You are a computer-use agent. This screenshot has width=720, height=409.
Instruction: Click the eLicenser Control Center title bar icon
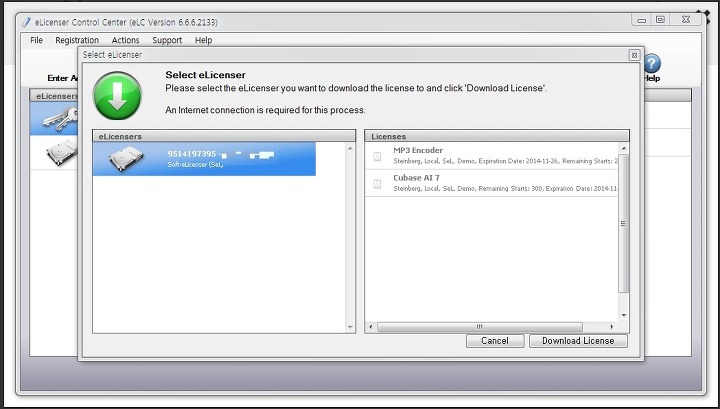point(27,22)
